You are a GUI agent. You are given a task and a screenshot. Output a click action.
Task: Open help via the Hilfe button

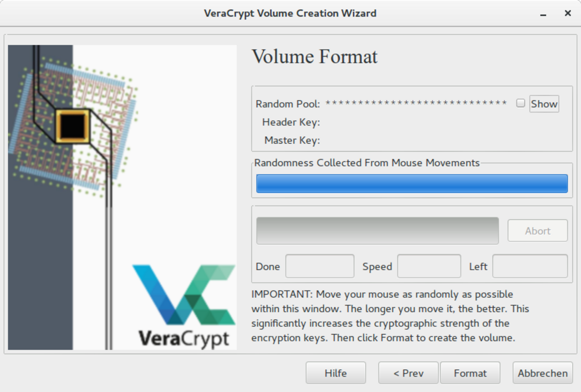coord(336,373)
